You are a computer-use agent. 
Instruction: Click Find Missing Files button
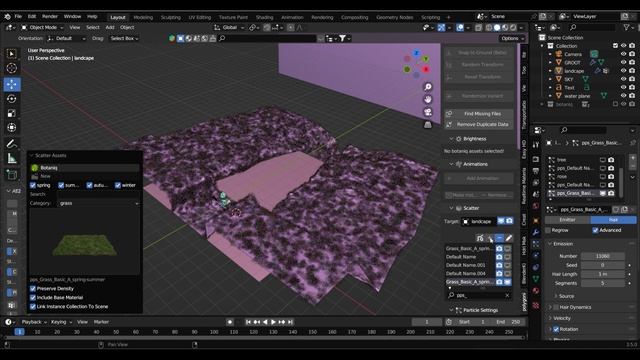(x=479, y=114)
